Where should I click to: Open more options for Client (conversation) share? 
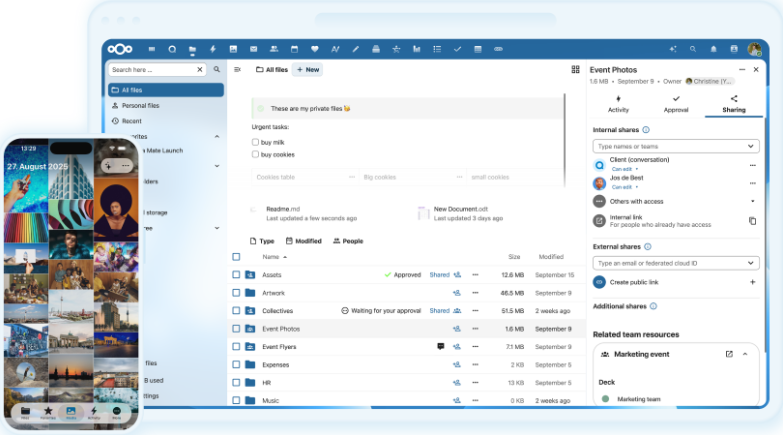click(x=753, y=165)
